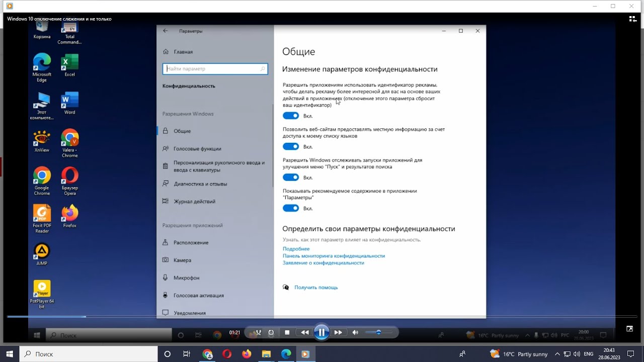Viewport: 644px width, 362px height.
Task: Pause the video with the center button
Action: [321, 332]
